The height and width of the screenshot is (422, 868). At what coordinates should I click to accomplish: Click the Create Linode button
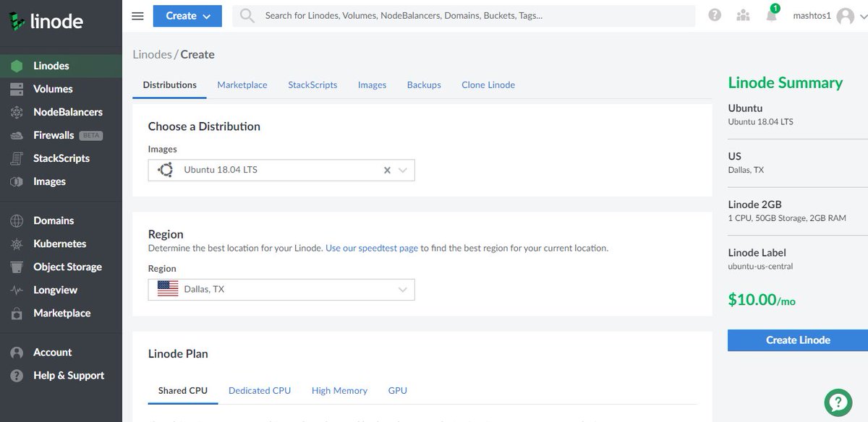[798, 340]
